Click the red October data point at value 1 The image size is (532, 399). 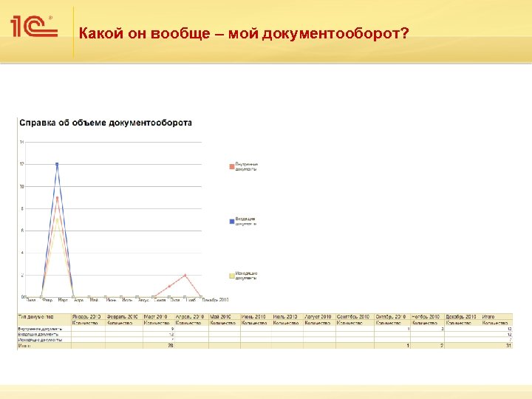point(169,287)
